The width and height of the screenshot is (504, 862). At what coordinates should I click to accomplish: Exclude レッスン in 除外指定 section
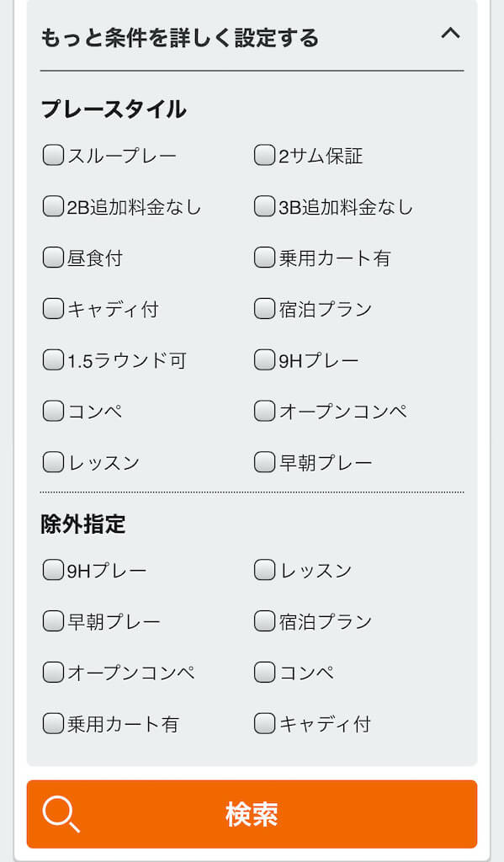[264, 570]
